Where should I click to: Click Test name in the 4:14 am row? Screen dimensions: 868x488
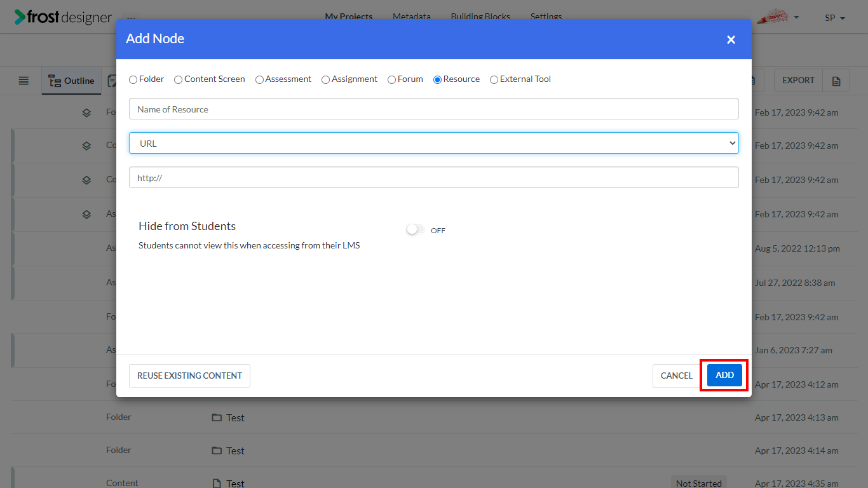click(235, 451)
